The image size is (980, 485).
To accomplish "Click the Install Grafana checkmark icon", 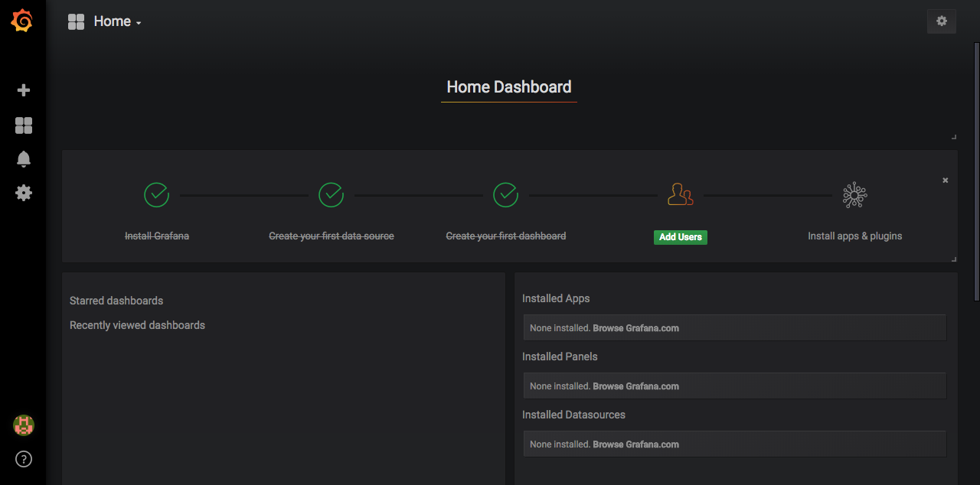I will [x=156, y=195].
